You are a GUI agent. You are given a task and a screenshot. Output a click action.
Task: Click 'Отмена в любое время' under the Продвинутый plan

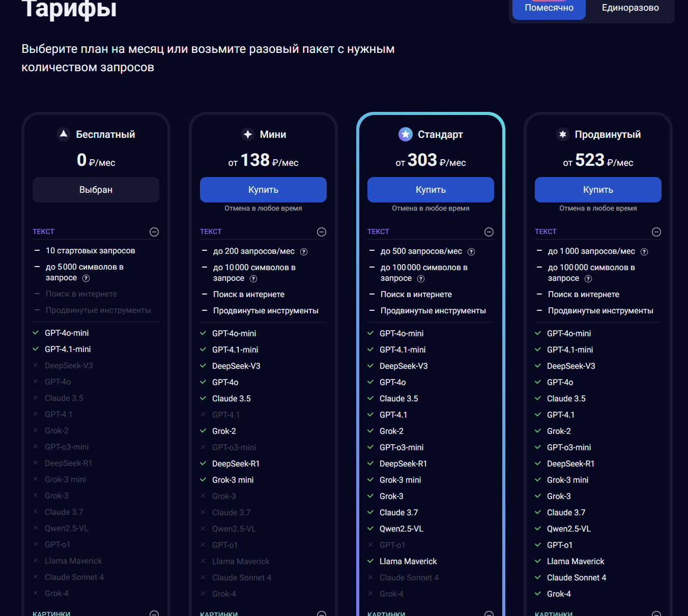(x=598, y=208)
